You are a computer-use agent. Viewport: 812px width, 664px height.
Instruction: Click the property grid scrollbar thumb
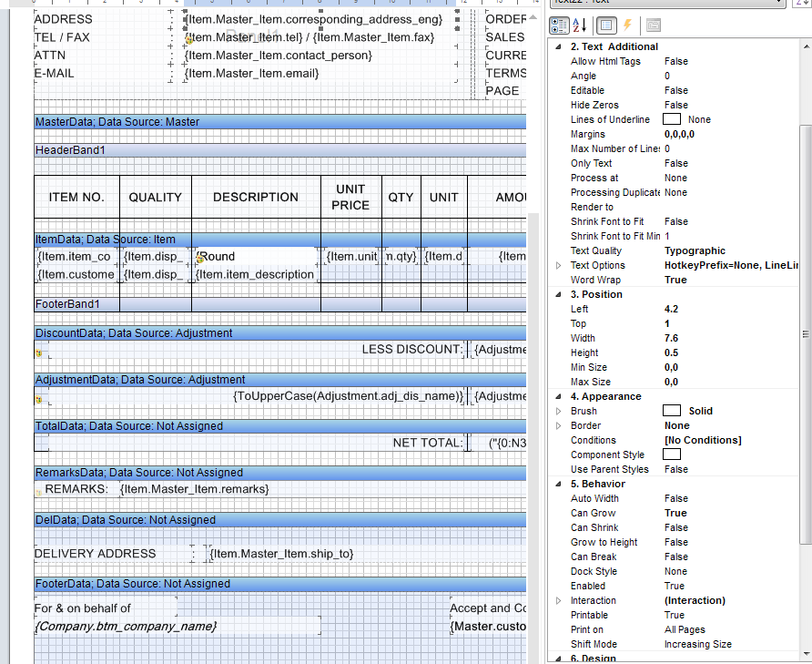[806, 334]
